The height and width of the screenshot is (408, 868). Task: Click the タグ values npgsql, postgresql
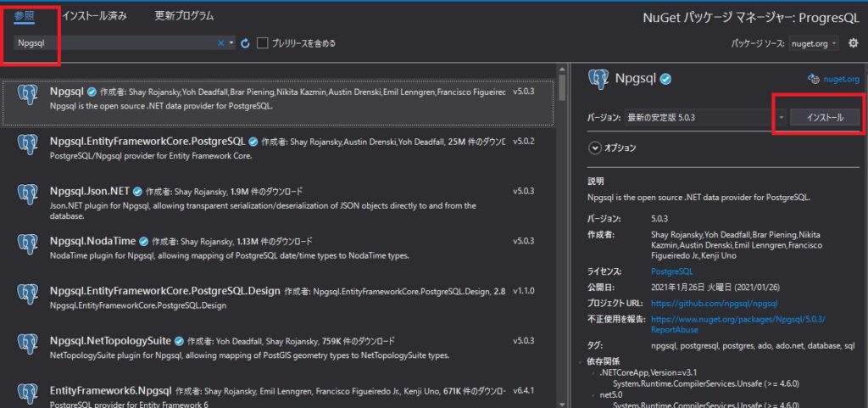pos(753,346)
